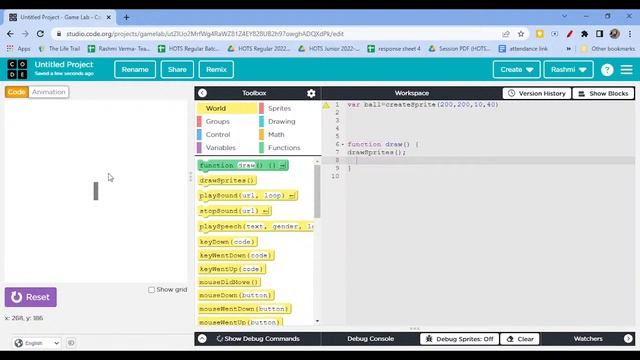Open a new browser tab
Image resolution: width=640 pixels, height=360 pixels.
click(127, 17)
